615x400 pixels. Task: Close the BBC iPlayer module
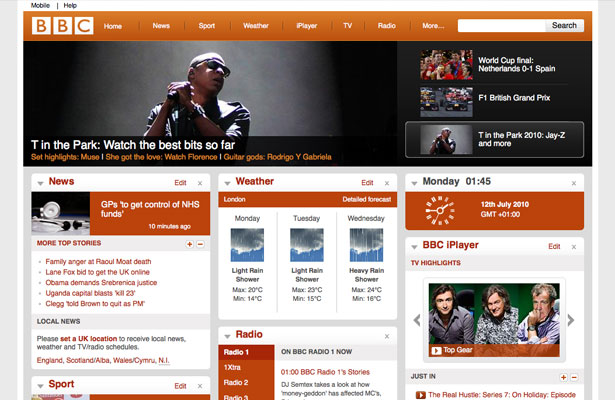pyautogui.click(x=574, y=247)
